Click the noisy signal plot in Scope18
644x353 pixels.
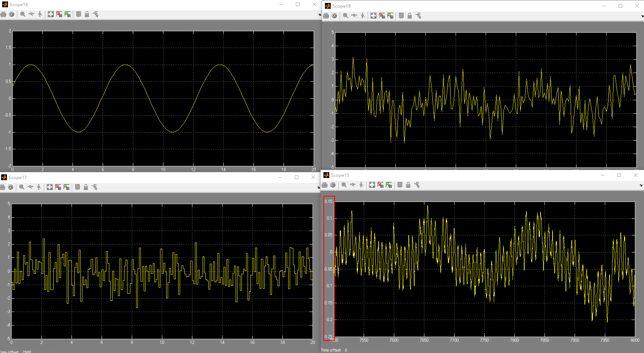486,100
